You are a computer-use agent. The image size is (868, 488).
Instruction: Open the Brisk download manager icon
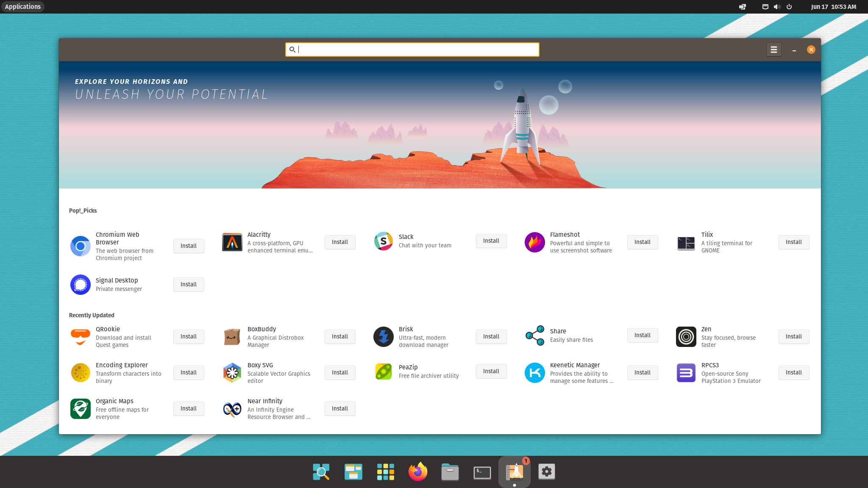384,337
